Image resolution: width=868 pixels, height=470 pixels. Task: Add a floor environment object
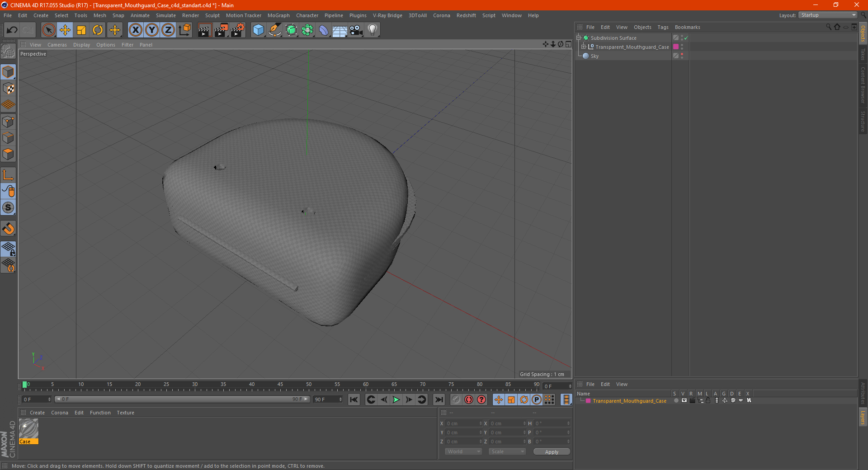[x=340, y=30]
